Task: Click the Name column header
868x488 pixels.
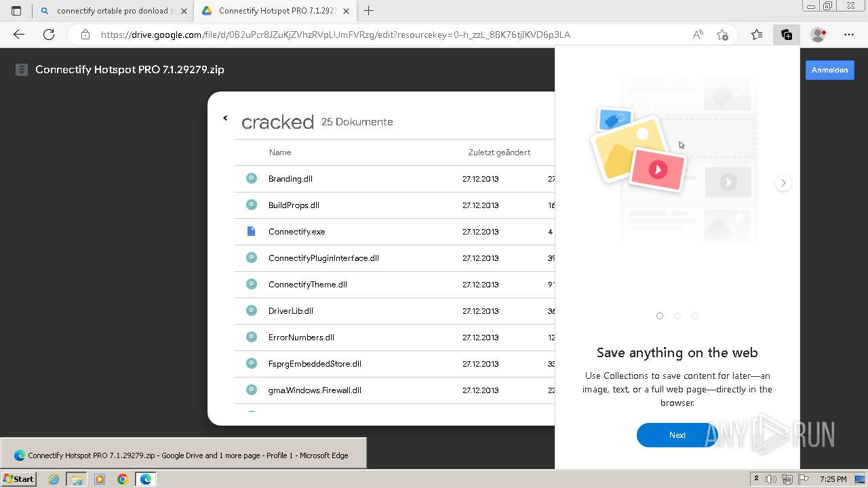Action: 280,152
